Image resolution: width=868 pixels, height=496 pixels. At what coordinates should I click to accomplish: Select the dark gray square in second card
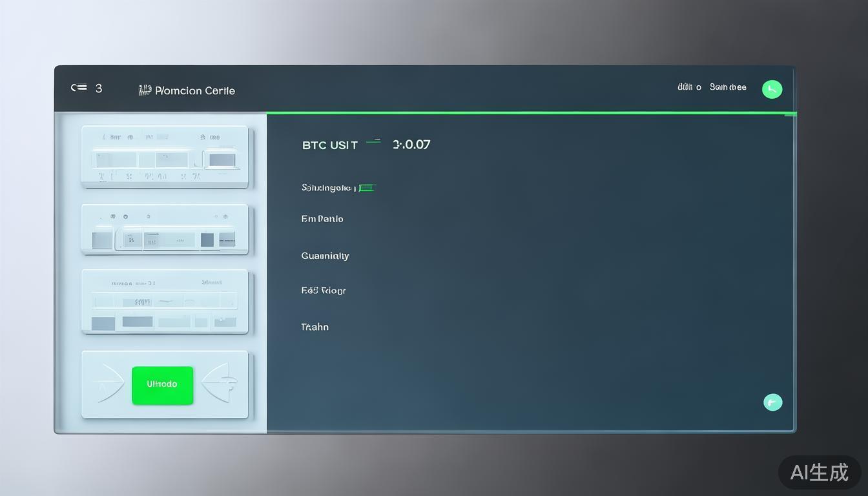click(207, 240)
